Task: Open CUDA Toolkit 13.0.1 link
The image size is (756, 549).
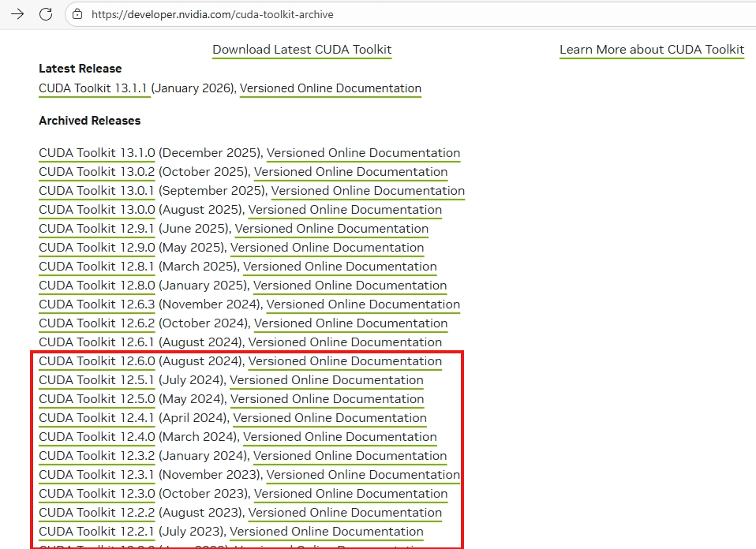Action: coord(96,191)
